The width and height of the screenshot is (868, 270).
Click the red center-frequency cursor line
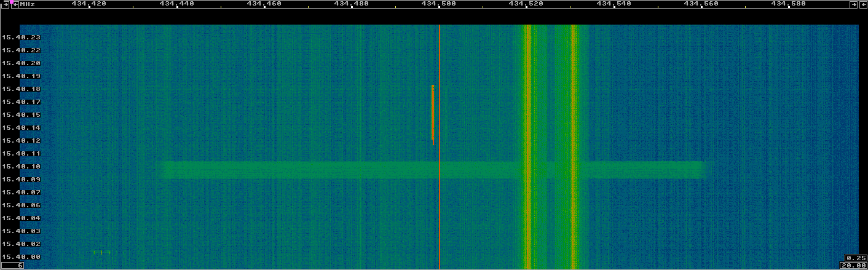440,146
